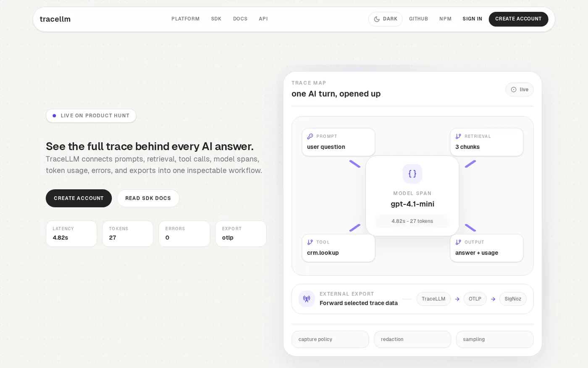Click the 4.82s - 27 tokens pill
The width and height of the screenshot is (588, 368).
click(x=412, y=221)
